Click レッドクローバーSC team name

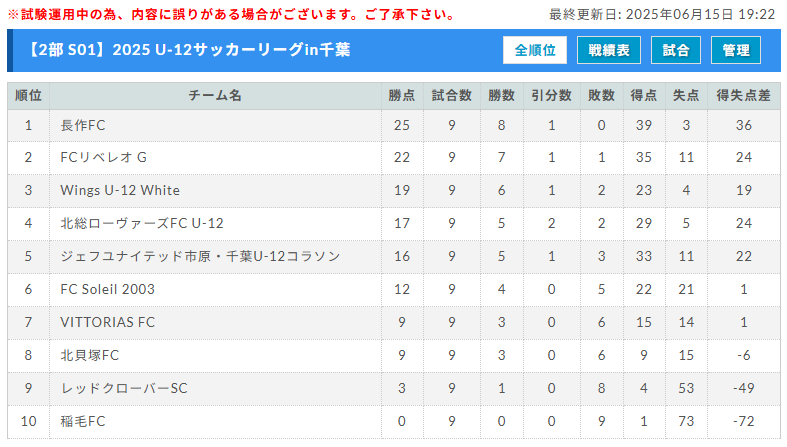(x=124, y=388)
